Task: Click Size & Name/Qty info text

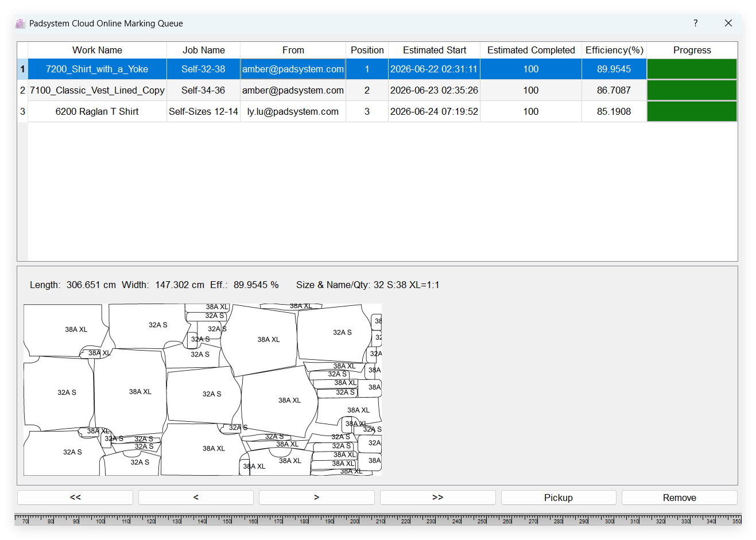Action: pos(368,285)
